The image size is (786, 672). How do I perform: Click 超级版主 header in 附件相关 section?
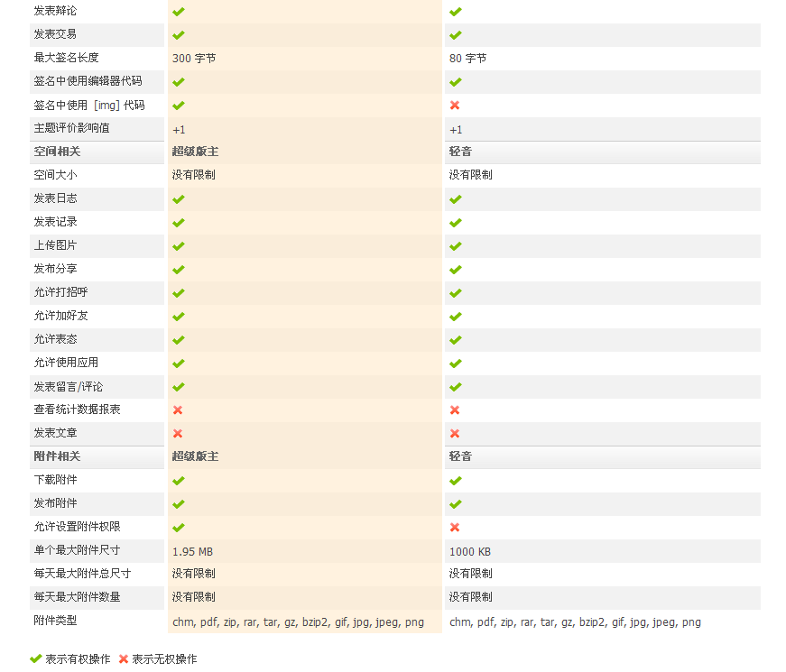tap(195, 456)
